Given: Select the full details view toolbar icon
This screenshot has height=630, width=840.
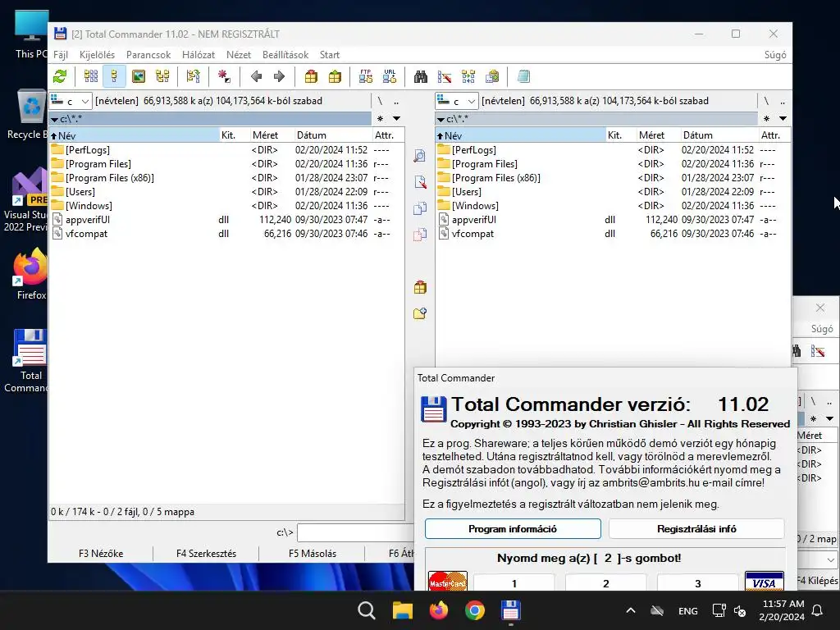Looking at the screenshot, I should tap(114, 76).
